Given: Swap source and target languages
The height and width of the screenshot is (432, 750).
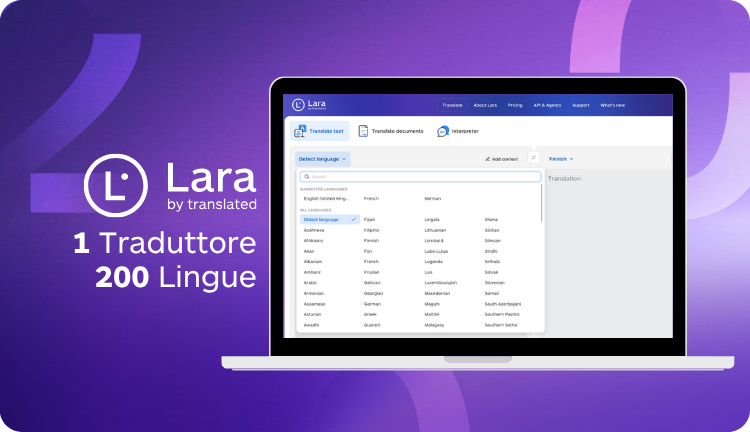Looking at the screenshot, I should pos(534,158).
